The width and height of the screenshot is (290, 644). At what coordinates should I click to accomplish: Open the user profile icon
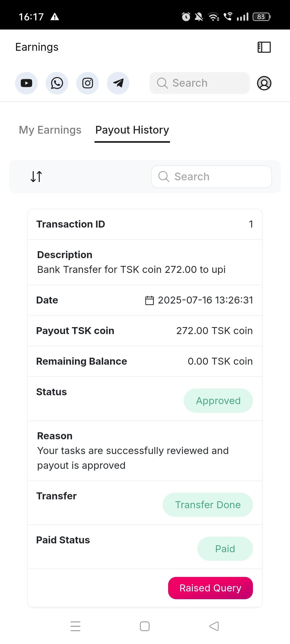(264, 83)
